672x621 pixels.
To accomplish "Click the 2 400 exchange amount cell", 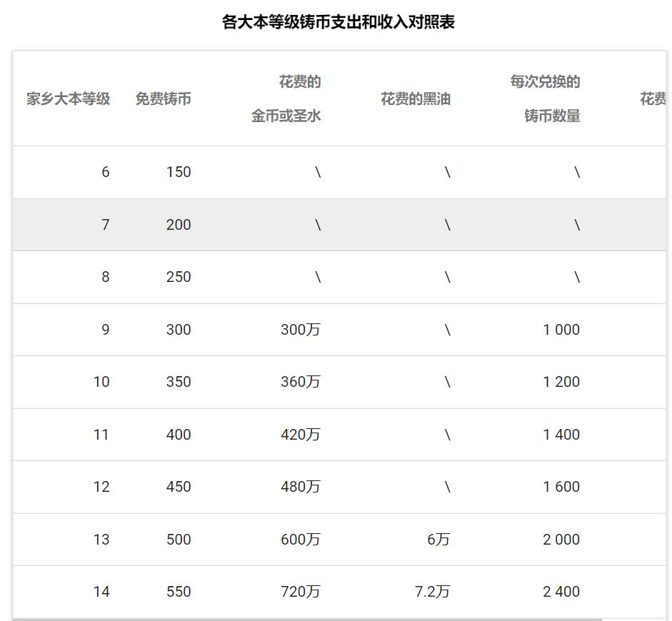I will click(x=561, y=592).
